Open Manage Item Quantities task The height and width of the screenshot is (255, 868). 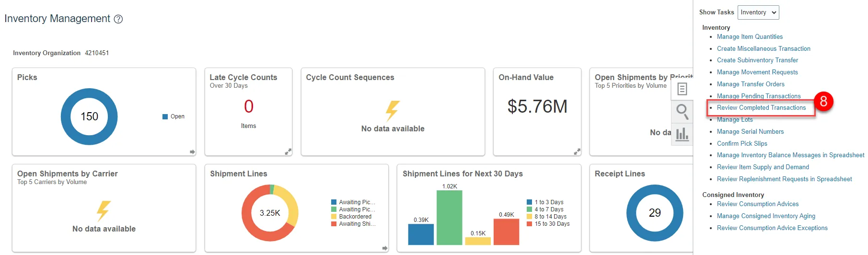coord(750,37)
